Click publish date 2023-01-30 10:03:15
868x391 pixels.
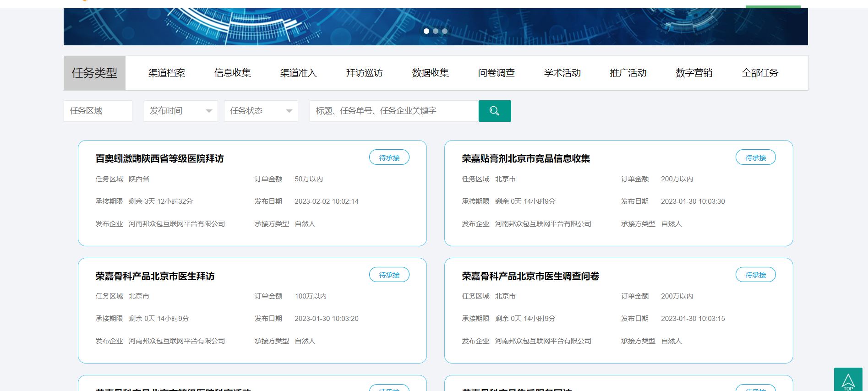click(x=693, y=319)
